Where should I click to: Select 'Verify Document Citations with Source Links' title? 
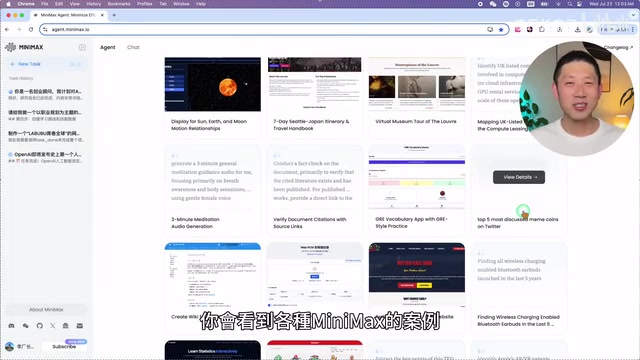pos(310,223)
